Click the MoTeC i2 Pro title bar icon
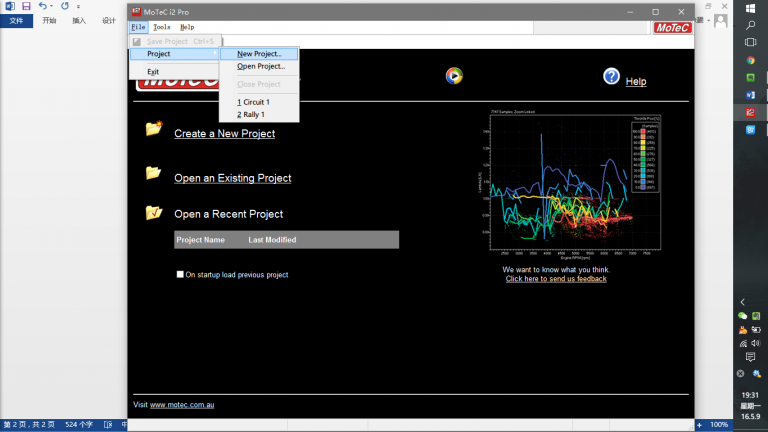 [136, 12]
